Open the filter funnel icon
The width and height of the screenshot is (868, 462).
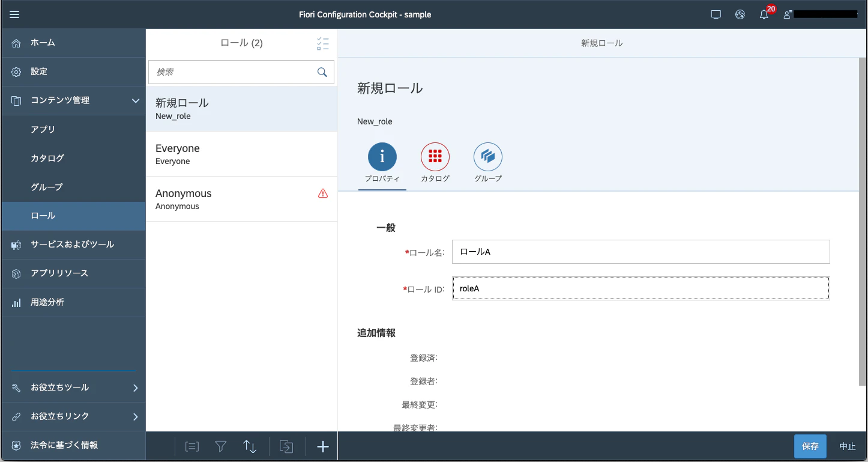pos(221,446)
